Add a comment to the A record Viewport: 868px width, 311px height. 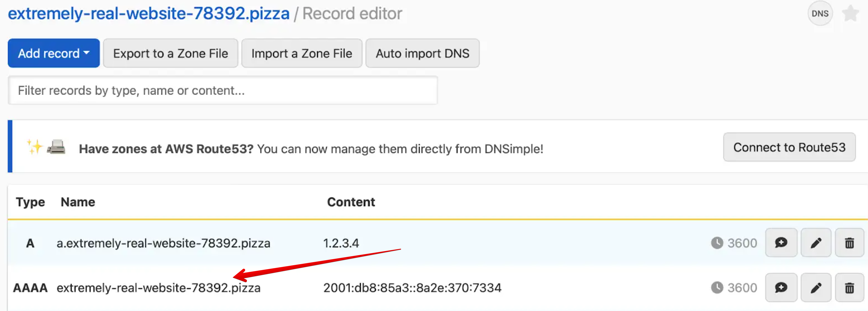(781, 243)
